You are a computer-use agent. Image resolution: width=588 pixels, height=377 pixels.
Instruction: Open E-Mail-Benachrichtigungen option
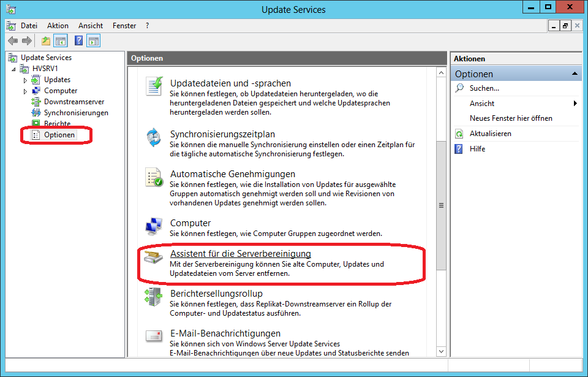click(x=225, y=333)
